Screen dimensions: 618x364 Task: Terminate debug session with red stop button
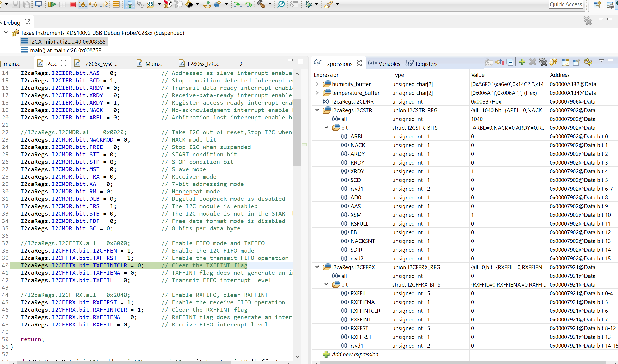pyautogui.click(x=72, y=4)
